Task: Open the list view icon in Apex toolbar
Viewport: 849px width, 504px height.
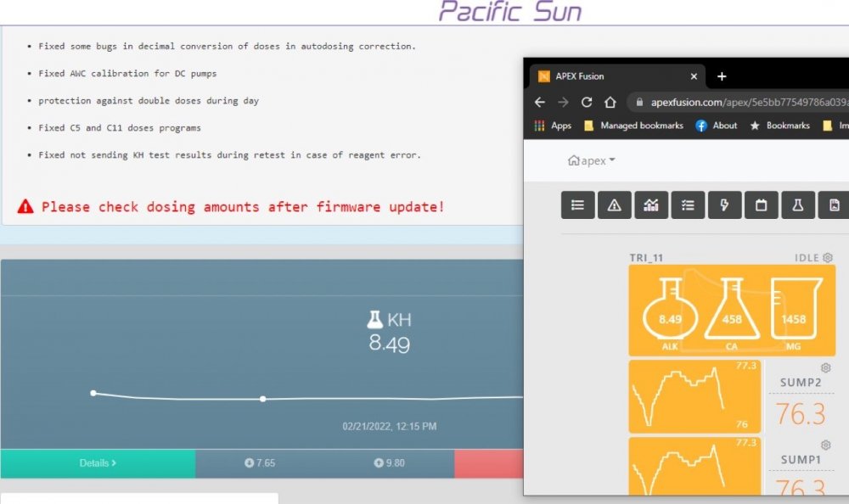Action: tap(578, 205)
